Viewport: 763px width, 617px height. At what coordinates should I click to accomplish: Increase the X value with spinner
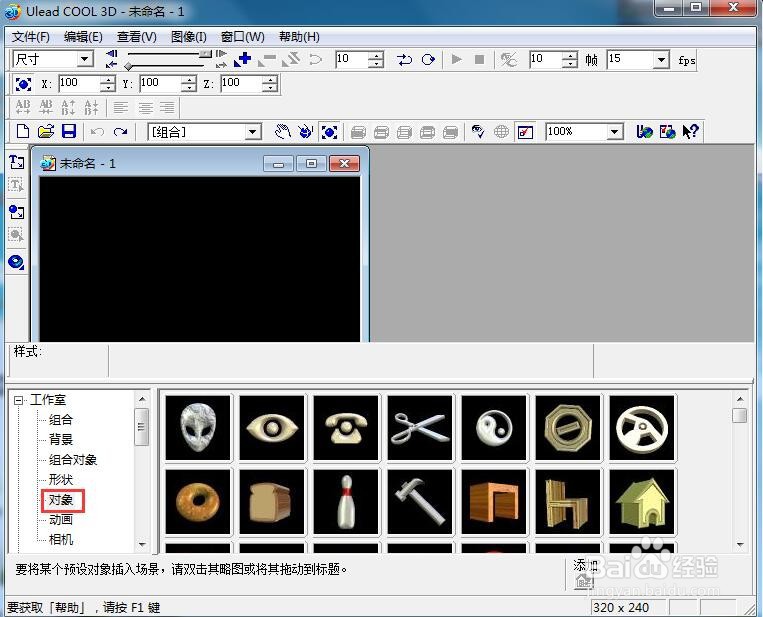pyautogui.click(x=108, y=80)
